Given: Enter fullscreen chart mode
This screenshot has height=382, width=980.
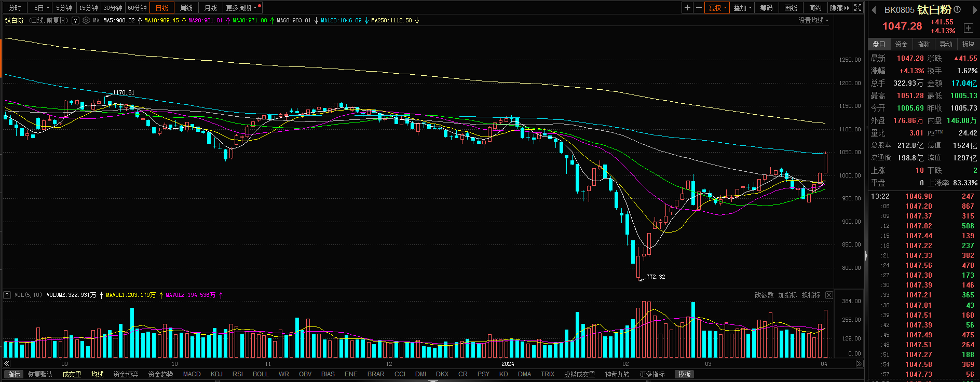Looking at the screenshot, I should 858,8.
